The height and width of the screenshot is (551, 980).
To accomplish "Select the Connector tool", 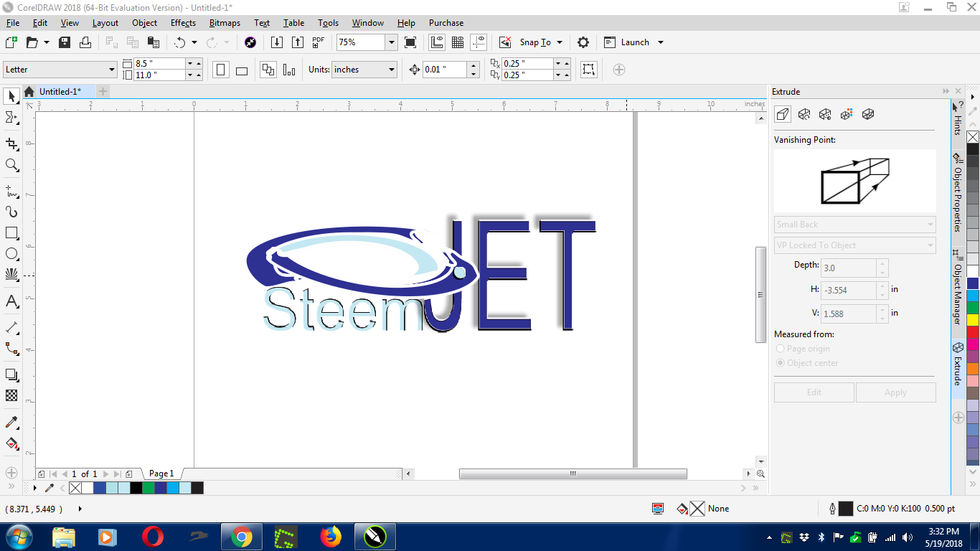I will click(x=11, y=349).
